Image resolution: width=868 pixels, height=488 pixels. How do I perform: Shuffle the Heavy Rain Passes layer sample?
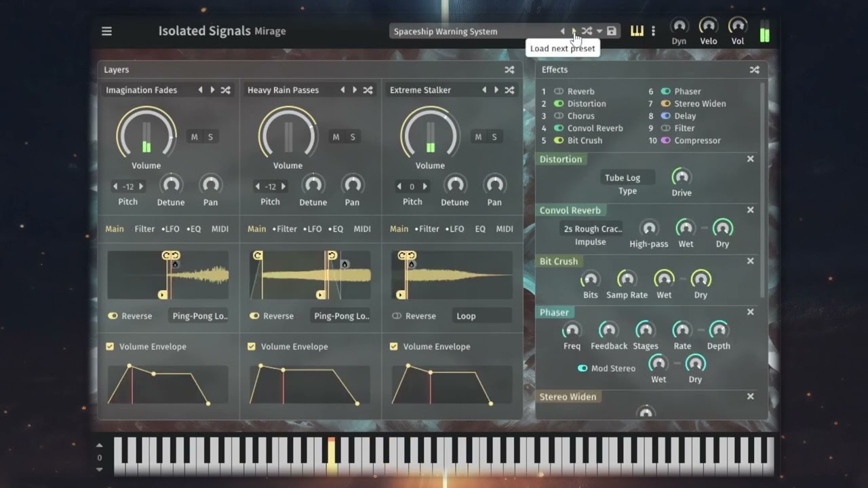click(368, 90)
